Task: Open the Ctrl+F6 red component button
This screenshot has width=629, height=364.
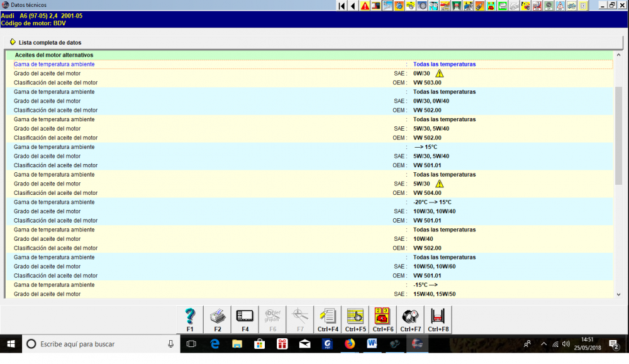Action: click(x=383, y=319)
